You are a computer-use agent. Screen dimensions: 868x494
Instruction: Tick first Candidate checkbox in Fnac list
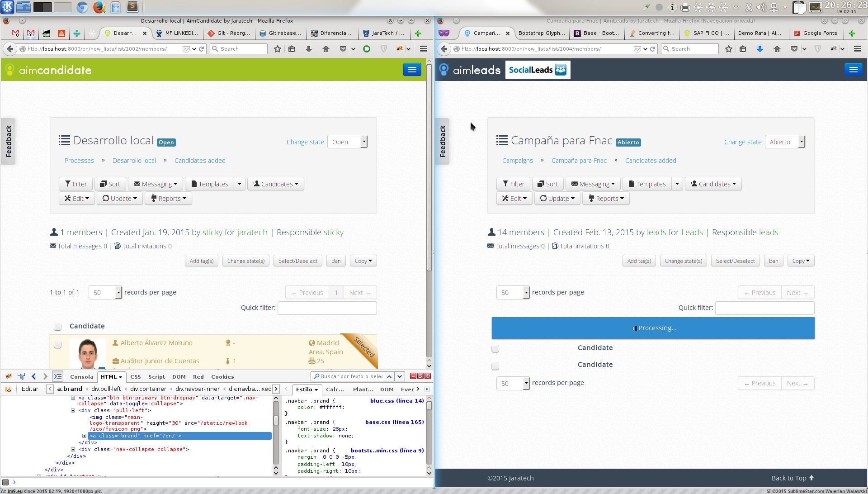[x=495, y=349]
